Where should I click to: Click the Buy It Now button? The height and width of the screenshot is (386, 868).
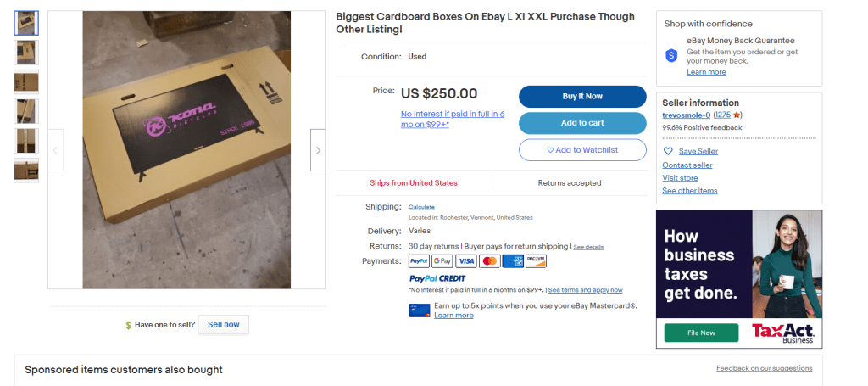coord(582,97)
